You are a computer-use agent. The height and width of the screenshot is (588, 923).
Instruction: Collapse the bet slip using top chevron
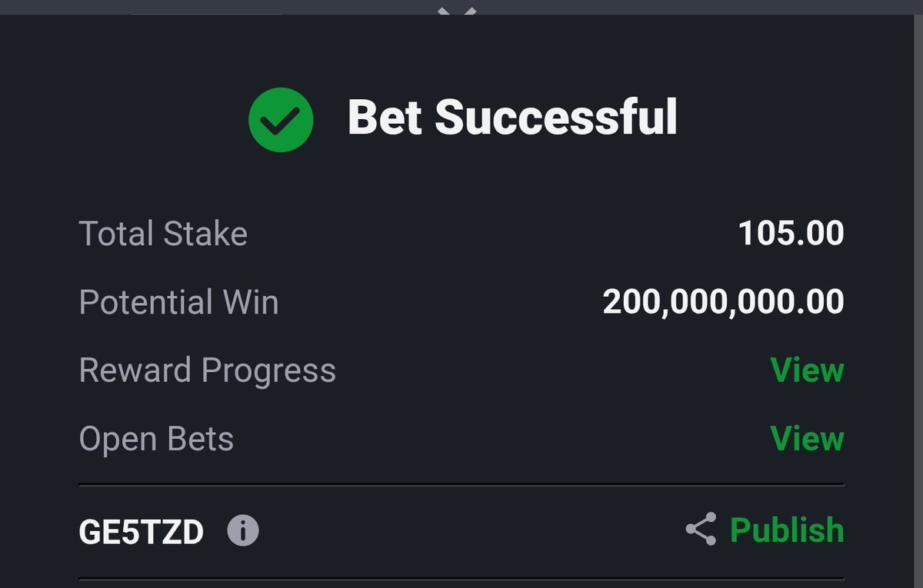click(458, 12)
